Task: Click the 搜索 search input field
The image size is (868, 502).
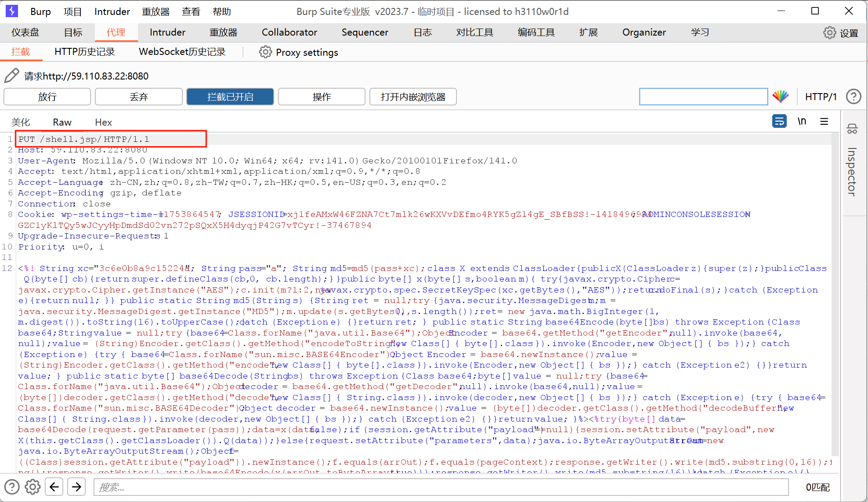Action: [441, 487]
